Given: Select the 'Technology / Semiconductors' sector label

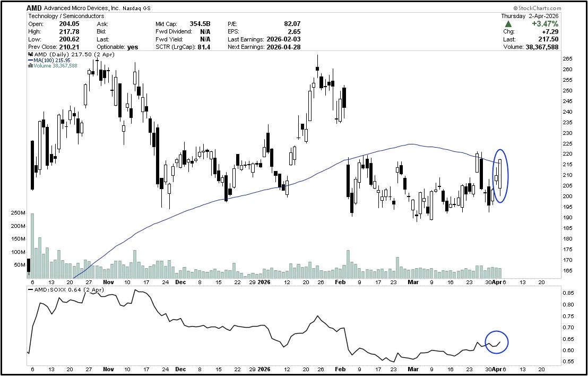Looking at the screenshot, I should coord(66,16).
